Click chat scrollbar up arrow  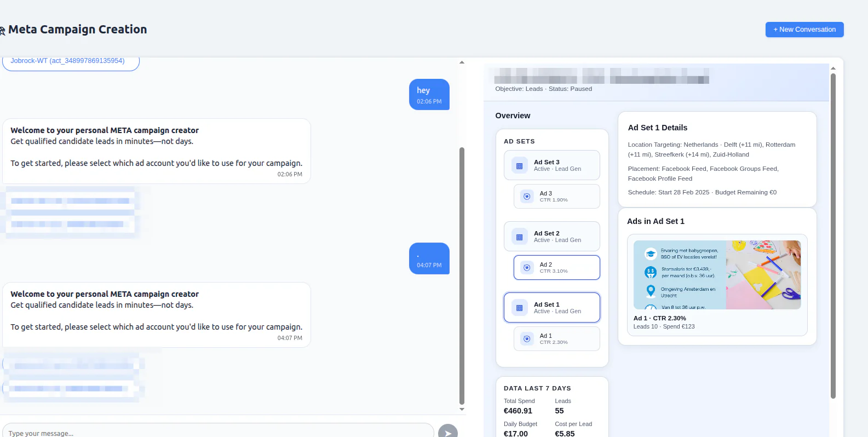[x=462, y=62]
